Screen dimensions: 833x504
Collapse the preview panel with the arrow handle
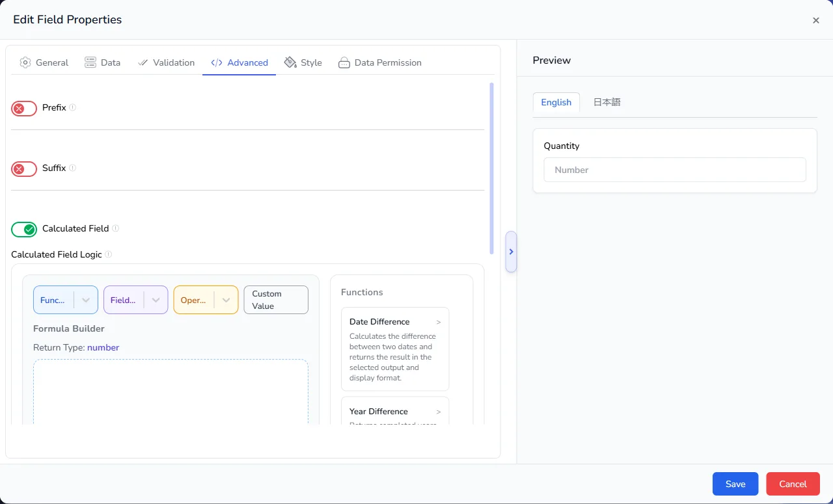(x=511, y=252)
